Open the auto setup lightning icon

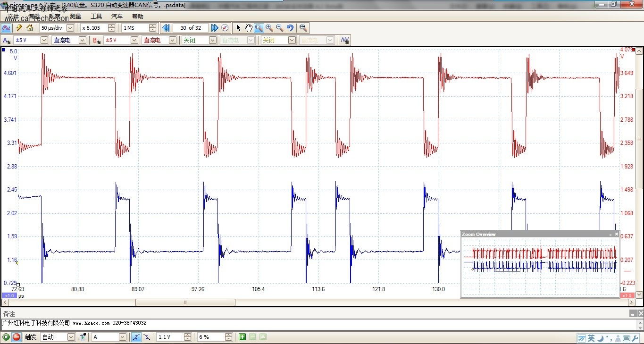pyautogui.click(x=19, y=28)
